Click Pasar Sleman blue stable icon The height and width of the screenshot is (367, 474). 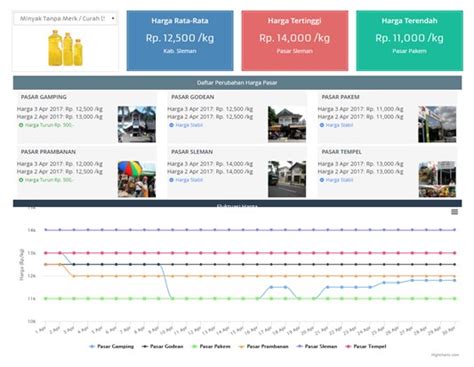pyautogui.click(x=171, y=180)
